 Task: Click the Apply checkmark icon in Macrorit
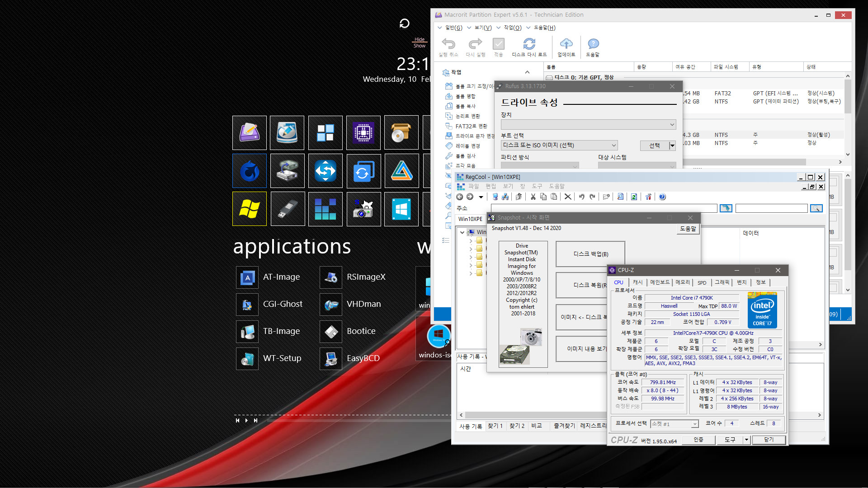click(498, 44)
